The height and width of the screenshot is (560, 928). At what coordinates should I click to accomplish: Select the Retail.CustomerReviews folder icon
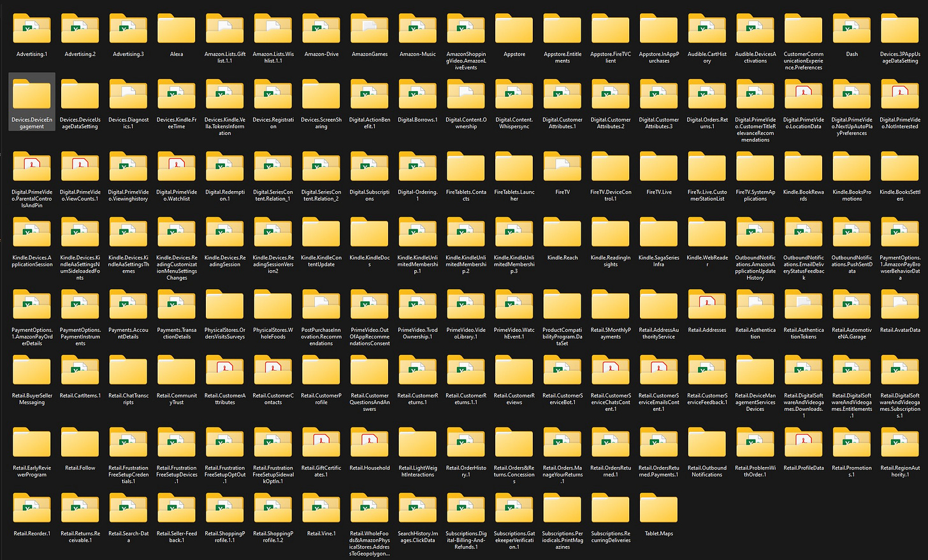514,371
